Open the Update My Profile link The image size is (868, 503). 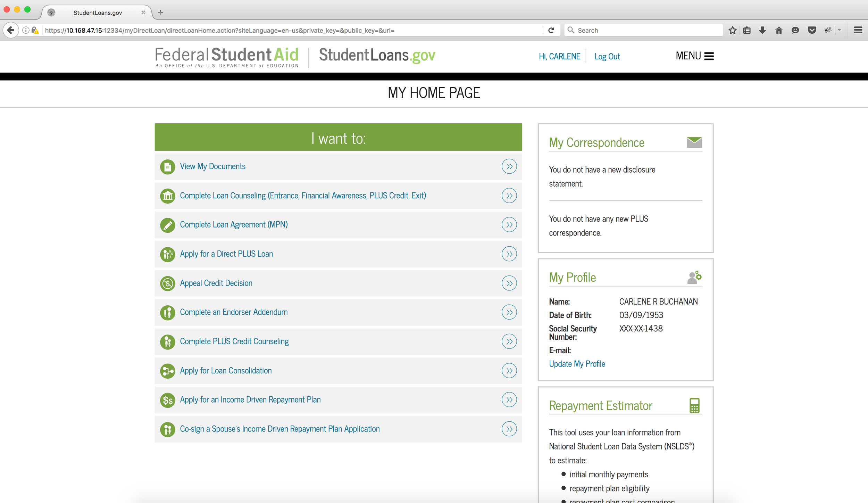(x=577, y=364)
